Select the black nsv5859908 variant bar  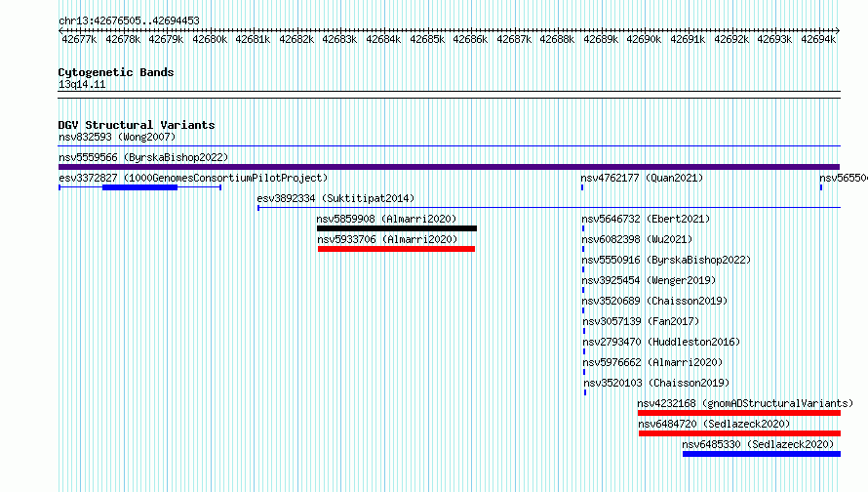396,228
